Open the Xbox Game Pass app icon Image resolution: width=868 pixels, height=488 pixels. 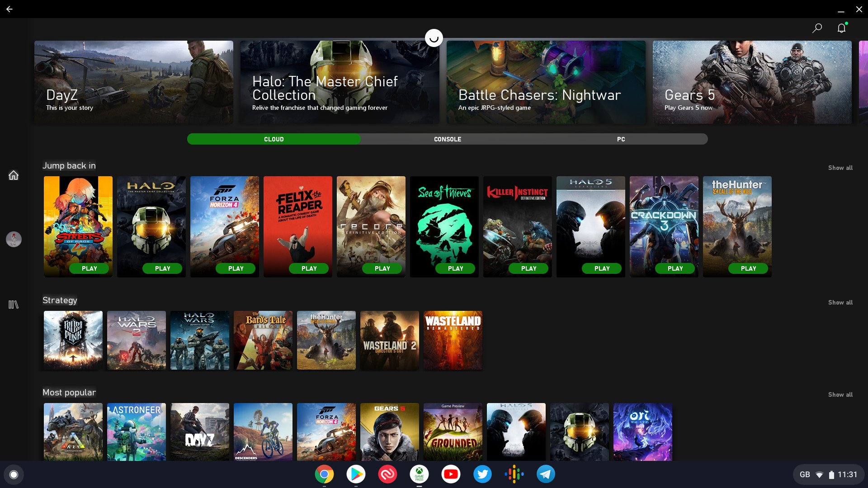(419, 474)
